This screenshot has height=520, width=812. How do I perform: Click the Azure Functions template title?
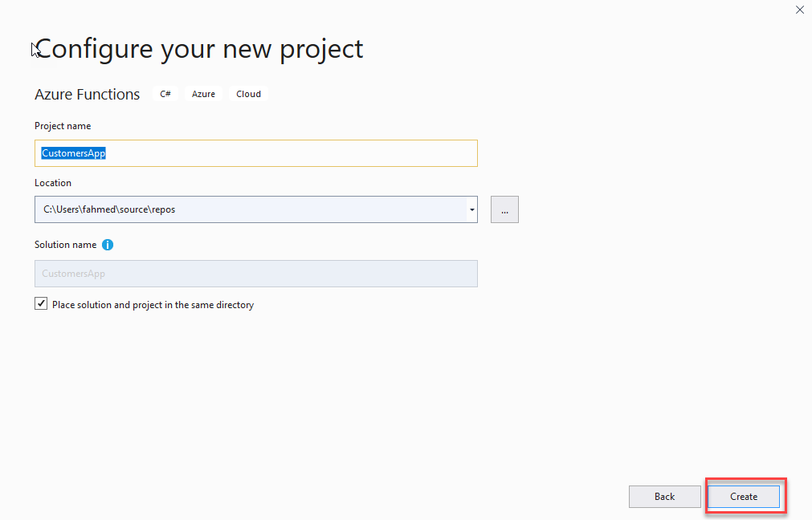[87, 95]
